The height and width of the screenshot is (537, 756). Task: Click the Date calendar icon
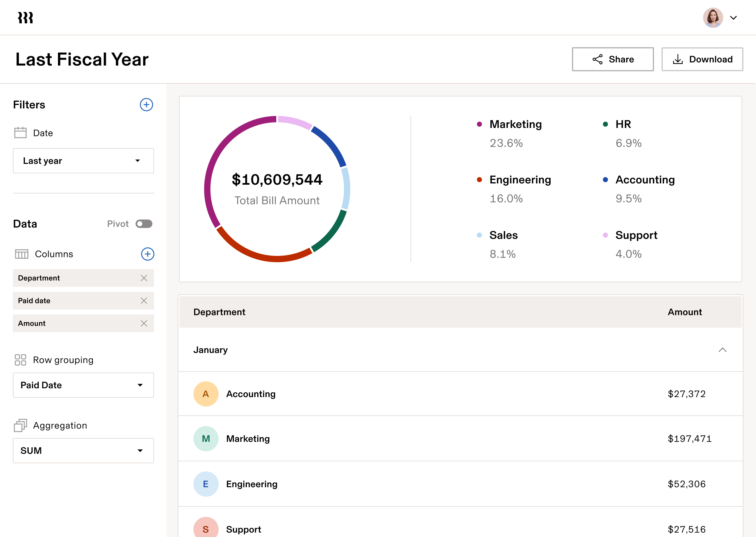(20, 133)
